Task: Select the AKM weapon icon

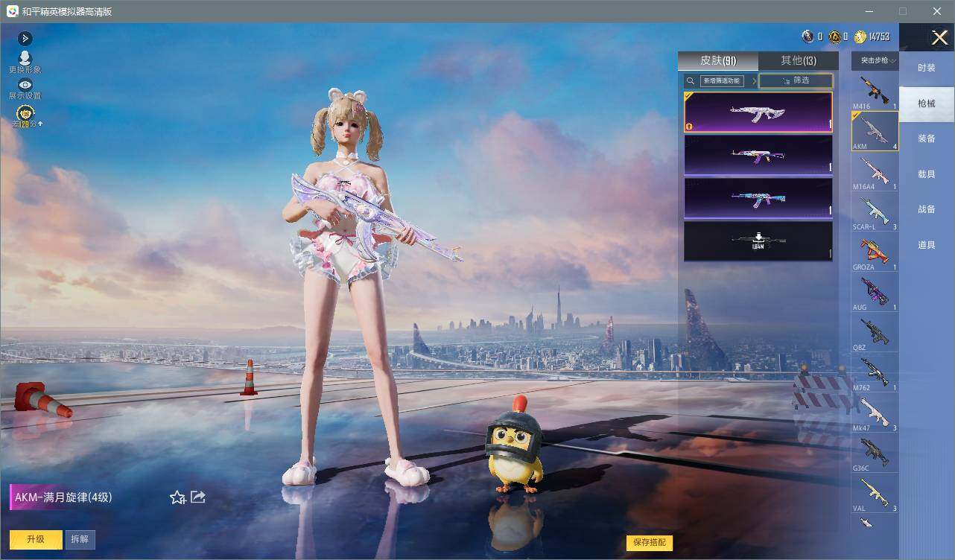Action: click(x=875, y=131)
